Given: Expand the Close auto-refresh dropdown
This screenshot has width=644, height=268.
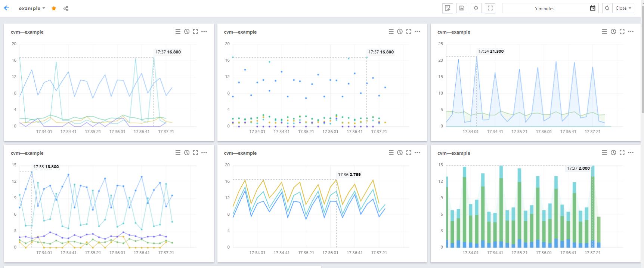Looking at the screenshot, I should pyautogui.click(x=623, y=8).
